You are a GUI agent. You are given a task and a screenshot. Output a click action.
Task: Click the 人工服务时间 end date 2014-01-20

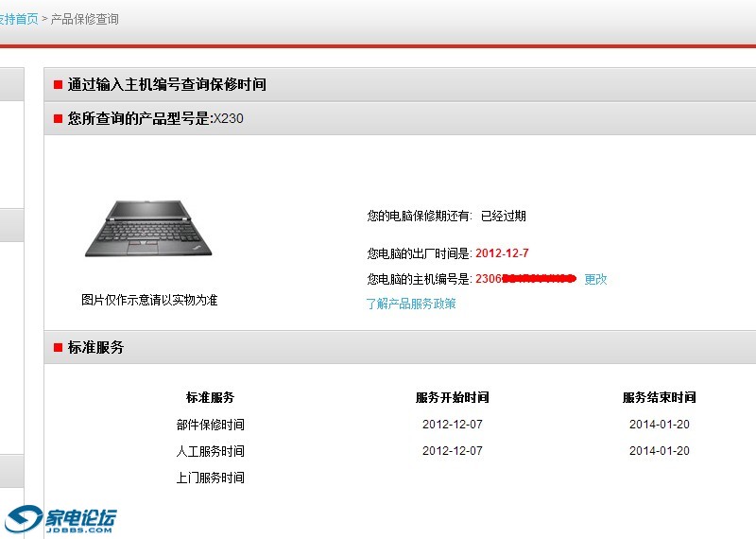(x=659, y=451)
